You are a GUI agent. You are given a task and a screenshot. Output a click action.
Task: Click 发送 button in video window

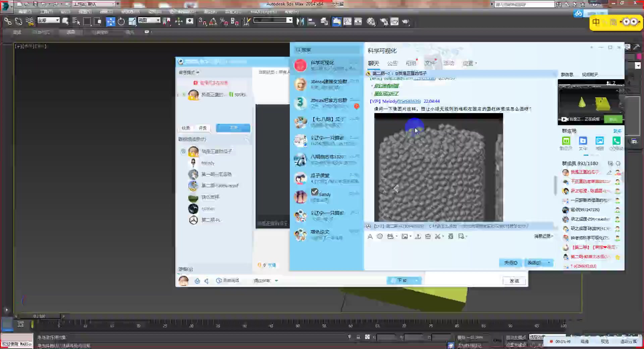click(x=514, y=281)
